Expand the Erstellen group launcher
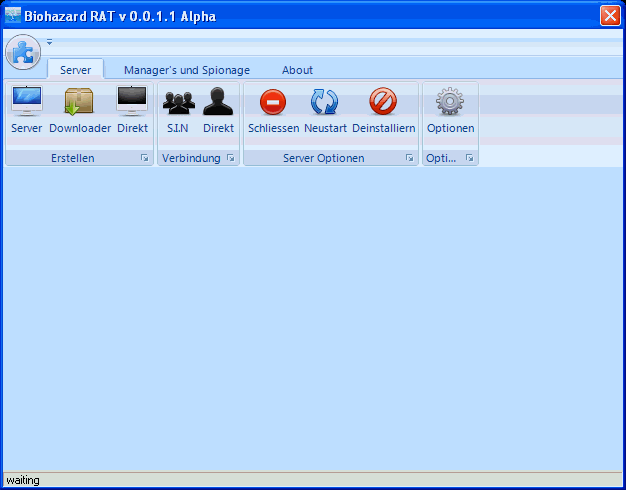The image size is (626, 490). (x=144, y=158)
